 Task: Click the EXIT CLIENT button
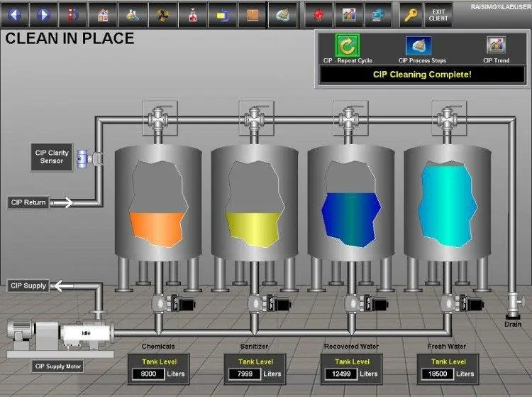coord(438,15)
